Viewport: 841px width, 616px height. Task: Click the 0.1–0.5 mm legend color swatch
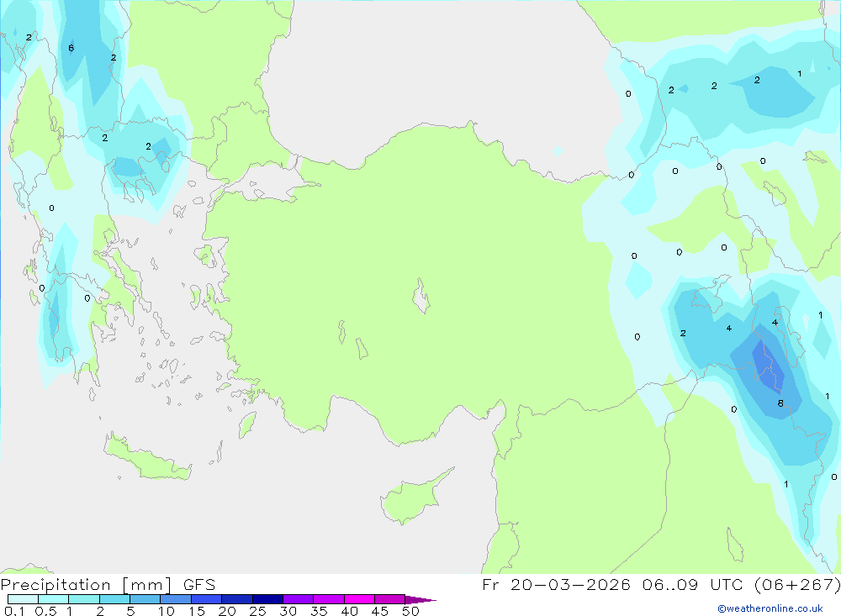pos(23,599)
